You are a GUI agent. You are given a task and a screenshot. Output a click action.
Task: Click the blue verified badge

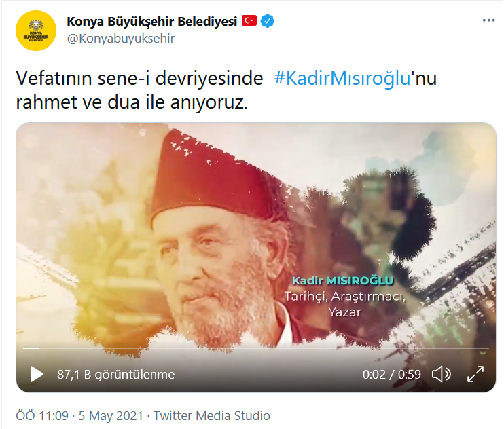tap(267, 21)
